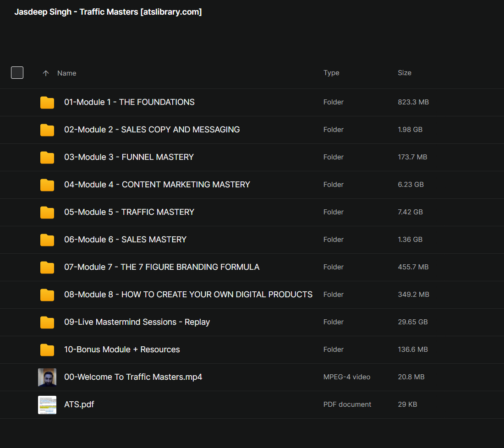
Task: Open folder 01-Module 1 - THE FOUNDATIONS
Action: tap(129, 102)
